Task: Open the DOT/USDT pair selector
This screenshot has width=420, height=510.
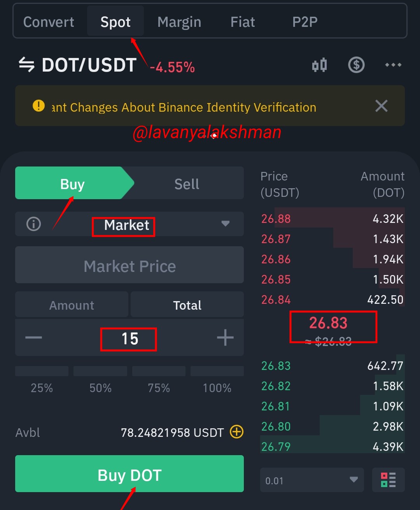Action: coord(89,65)
